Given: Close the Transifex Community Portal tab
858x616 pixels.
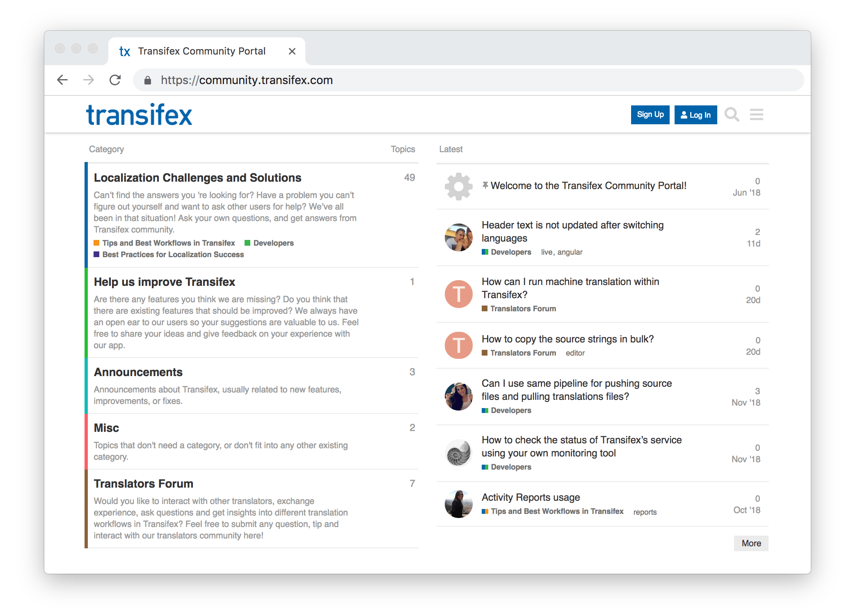Looking at the screenshot, I should 292,51.
